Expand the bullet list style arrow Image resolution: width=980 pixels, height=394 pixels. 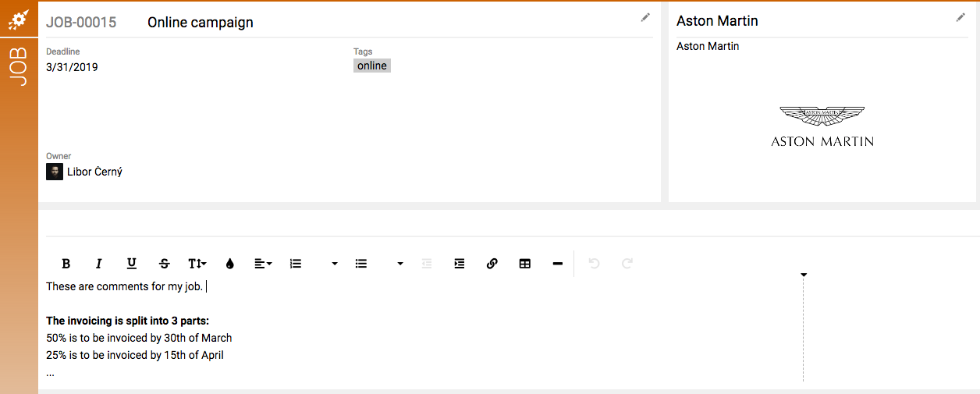[400, 264]
